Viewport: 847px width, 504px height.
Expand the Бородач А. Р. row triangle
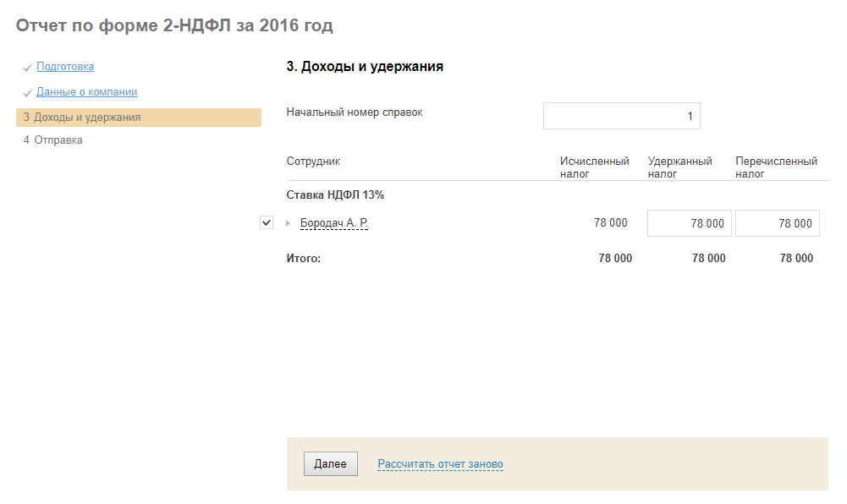tap(289, 223)
